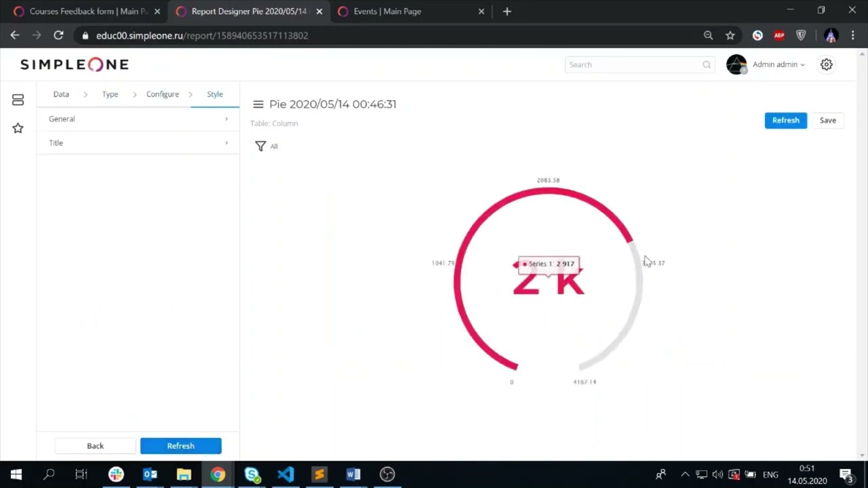Open Word from taskbar
The image size is (868, 488).
click(x=353, y=474)
